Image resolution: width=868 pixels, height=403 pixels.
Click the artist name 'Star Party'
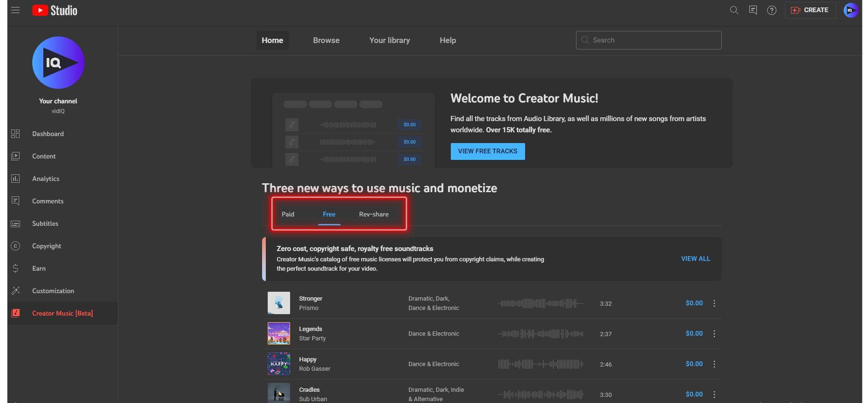(x=313, y=338)
